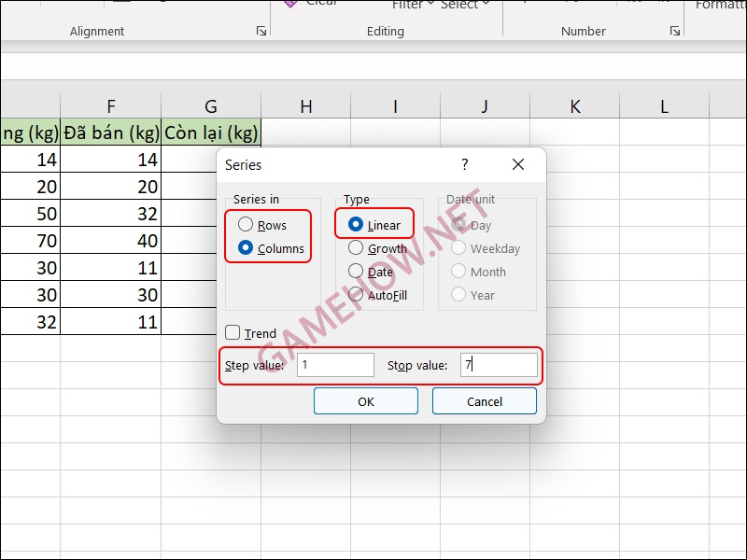The height and width of the screenshot is (560, 747).
Task: Open the Number group dialog launcher icon
Action: click(x=675, y=31)
